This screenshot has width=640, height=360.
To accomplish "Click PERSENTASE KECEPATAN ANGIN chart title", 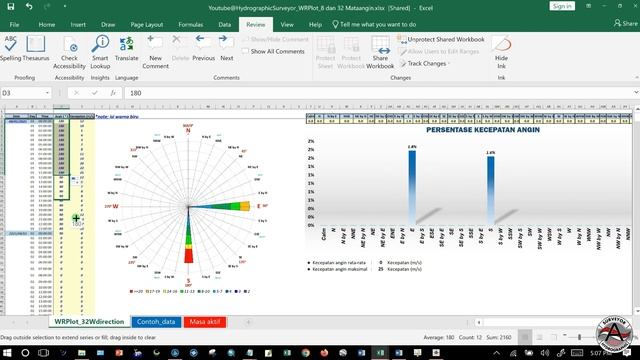I will [x=483, y=130].
